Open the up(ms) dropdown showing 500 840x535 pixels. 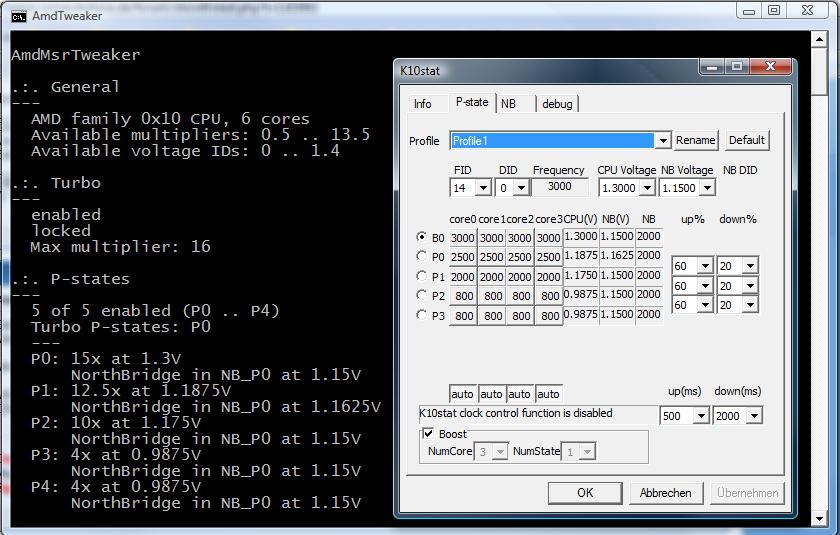tap(701, 416)
